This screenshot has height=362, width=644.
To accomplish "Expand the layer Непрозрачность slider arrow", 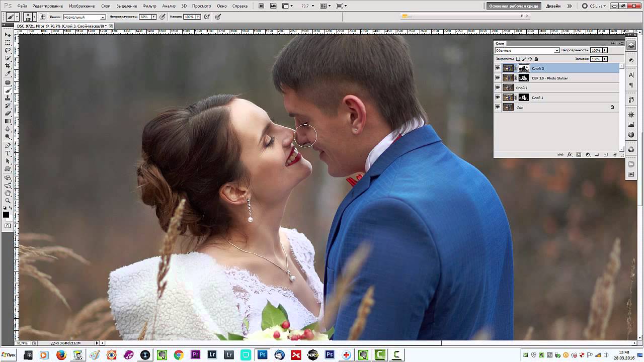I will click(x=605, y=50).
